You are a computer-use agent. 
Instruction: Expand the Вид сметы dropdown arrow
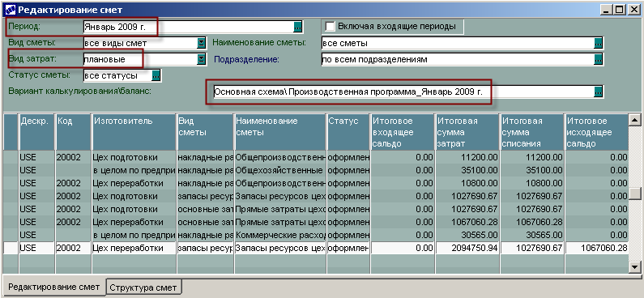tap(201, 43)
